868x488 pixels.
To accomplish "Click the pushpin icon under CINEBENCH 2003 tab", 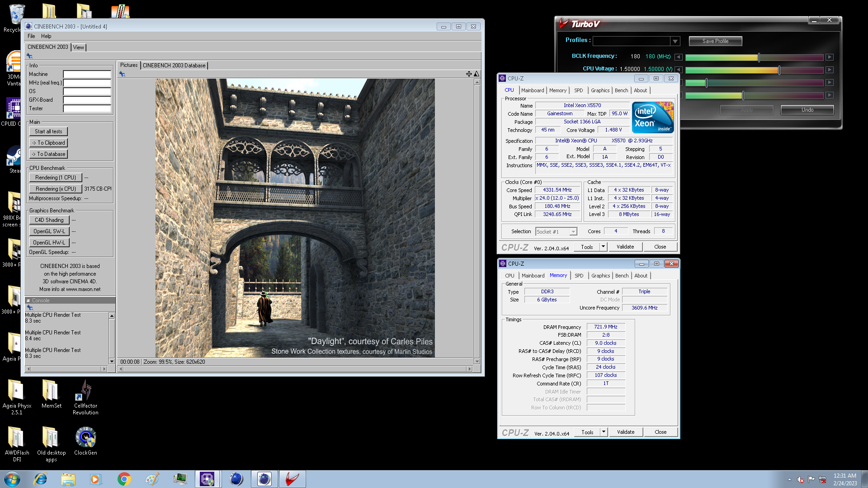I will pos(29,56).
